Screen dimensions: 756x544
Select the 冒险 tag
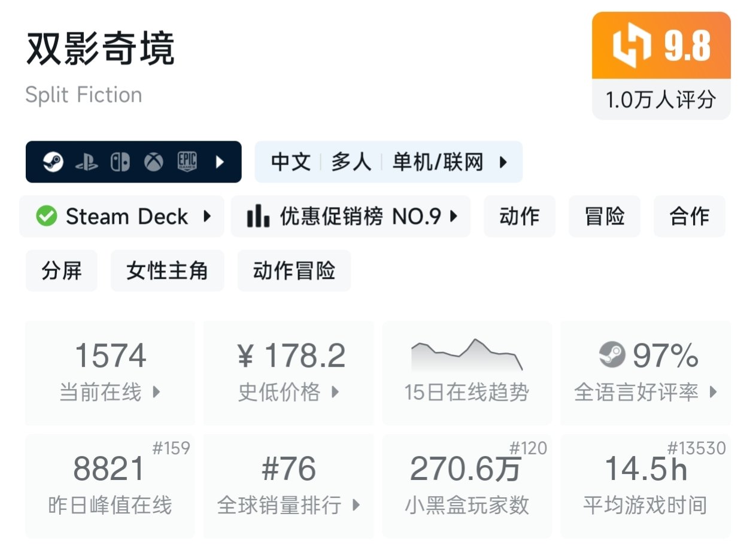click(x=604, y=216)
